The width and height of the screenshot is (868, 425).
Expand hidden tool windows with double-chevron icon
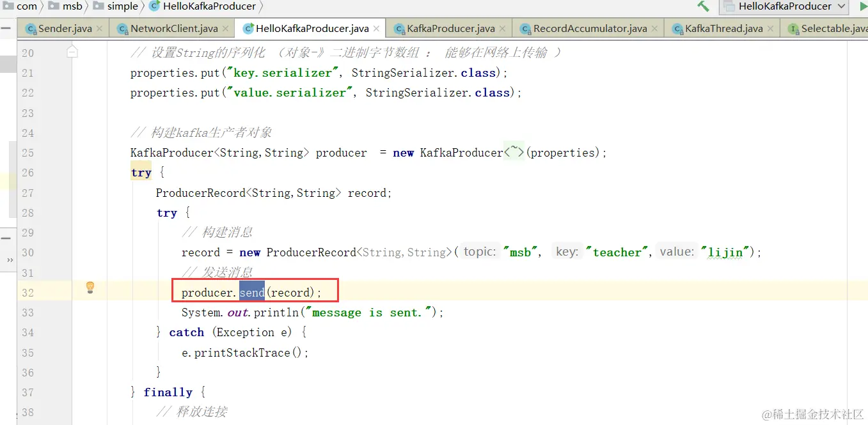[x=10, y=261]
